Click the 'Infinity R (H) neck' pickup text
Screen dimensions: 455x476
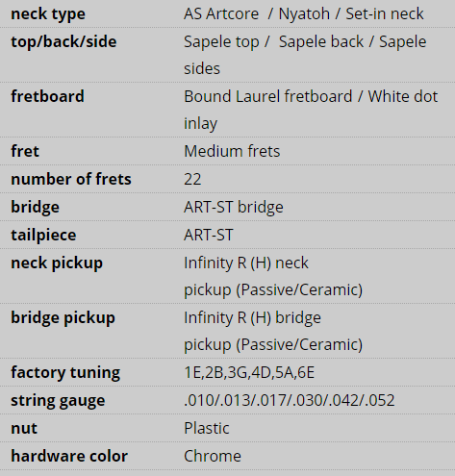(246, 263)
